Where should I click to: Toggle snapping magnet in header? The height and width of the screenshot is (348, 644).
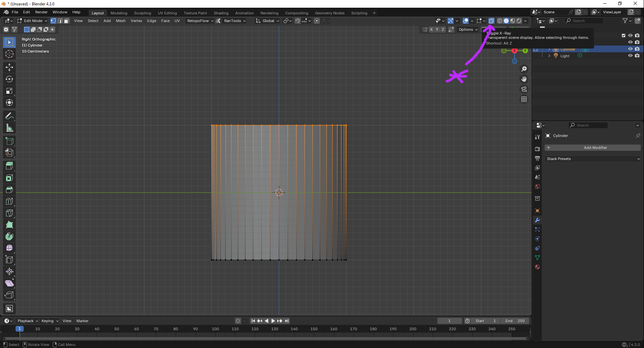tap(298, 21)
